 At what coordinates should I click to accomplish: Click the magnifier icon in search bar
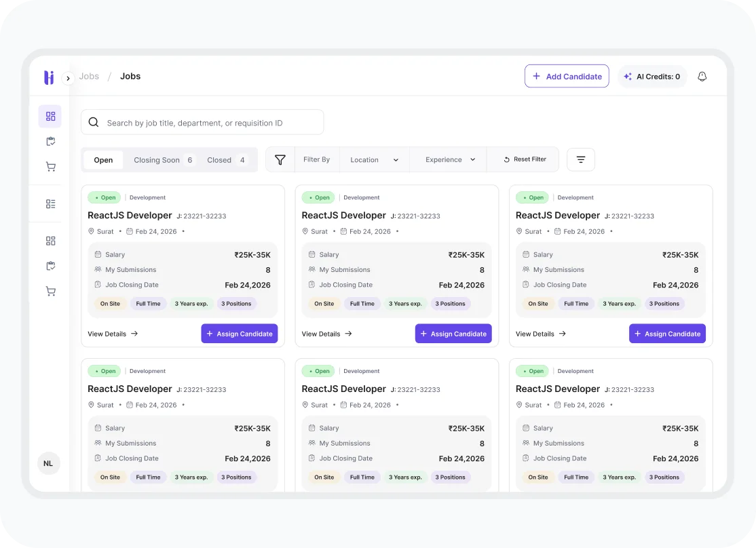click(x=94, y=123)
